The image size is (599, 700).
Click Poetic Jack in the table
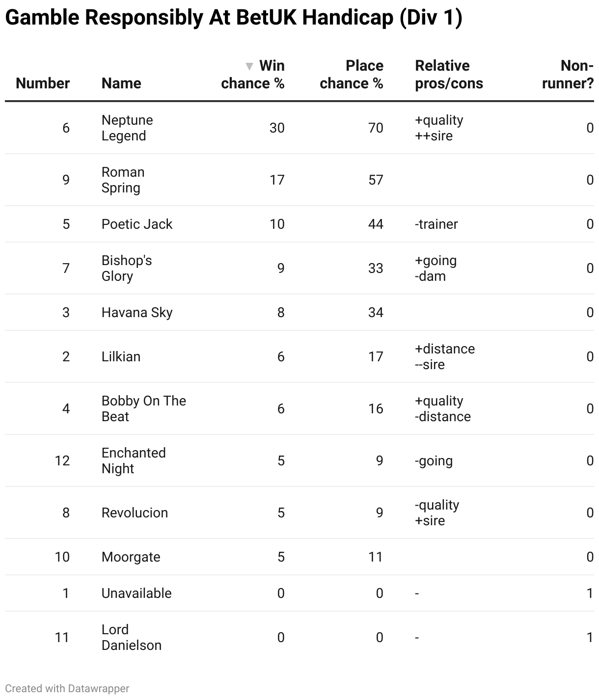137,224
